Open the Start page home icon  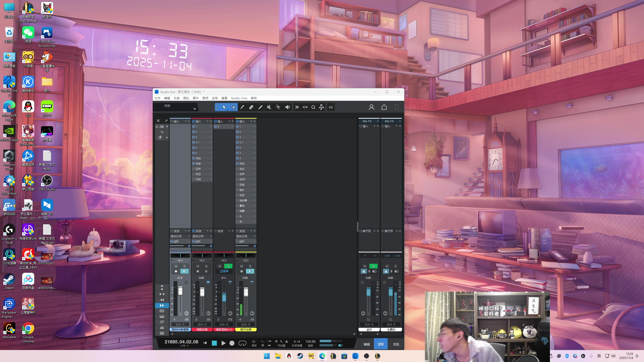pyautogui.click(x=384, y=107)
